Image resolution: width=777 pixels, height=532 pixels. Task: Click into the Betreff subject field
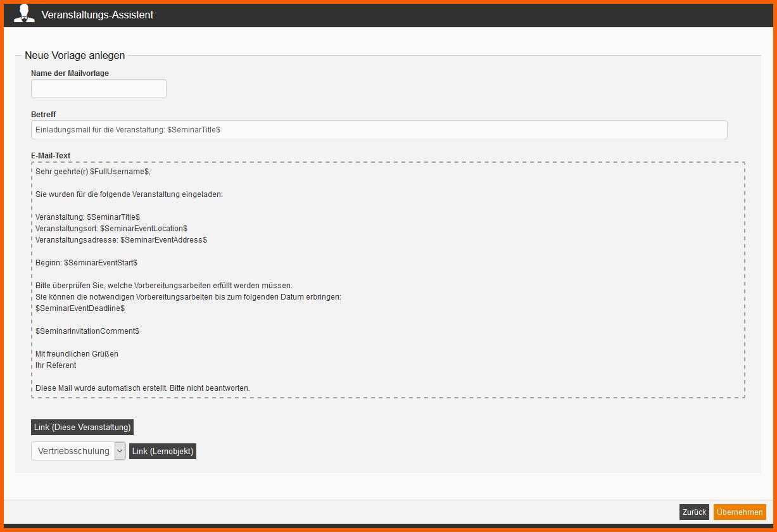click(379, 130)
